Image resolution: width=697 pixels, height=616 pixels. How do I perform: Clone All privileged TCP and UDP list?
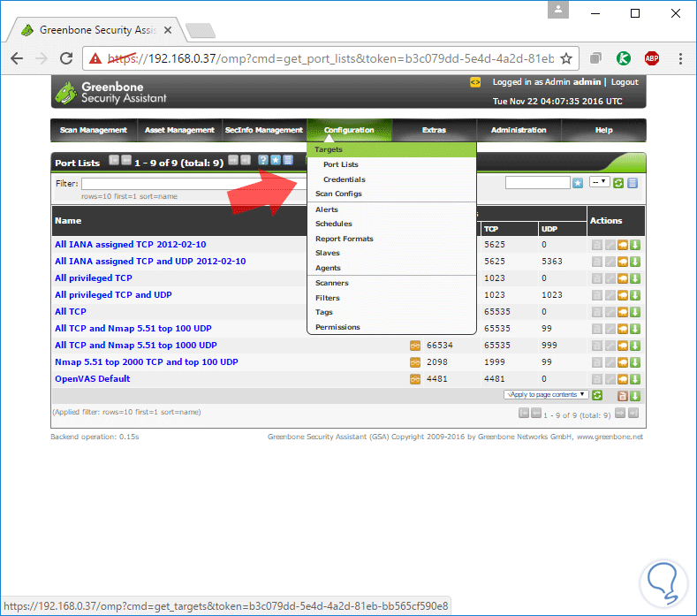click(622, 295)
